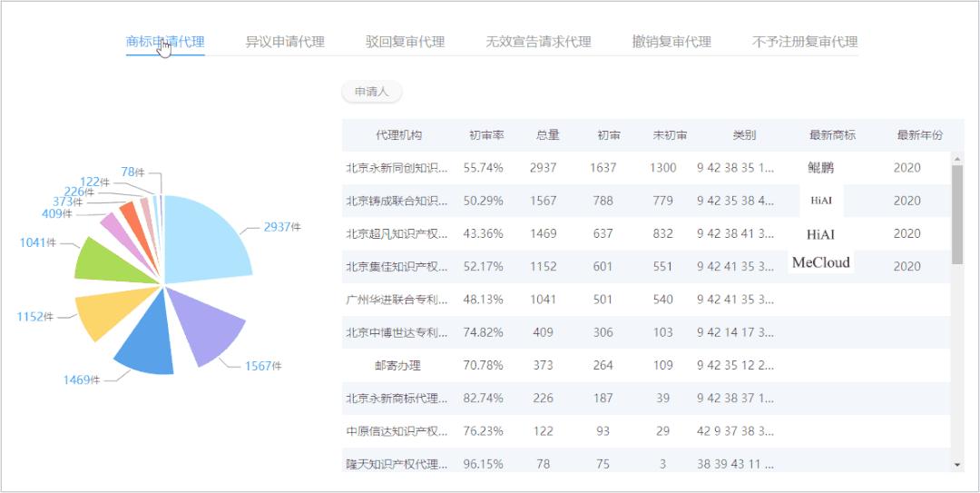Click 2020 in the 北京集佳 row
This screenshot has width=980, height=493.
906,267
